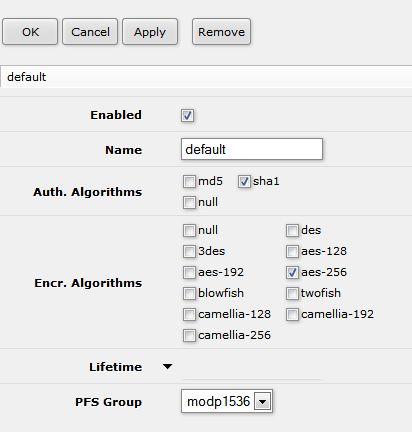Uncheck the sha1 auth algorithm

pyautogui.click(x=244, y=182)
